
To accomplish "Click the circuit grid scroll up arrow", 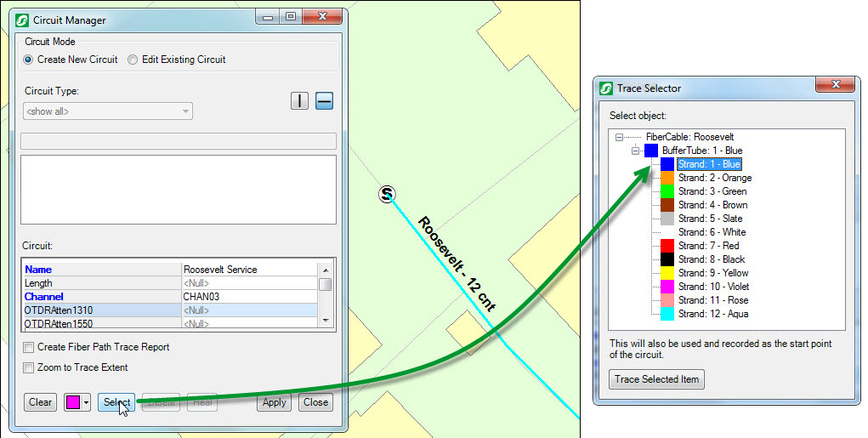I will tap(326, 270).
